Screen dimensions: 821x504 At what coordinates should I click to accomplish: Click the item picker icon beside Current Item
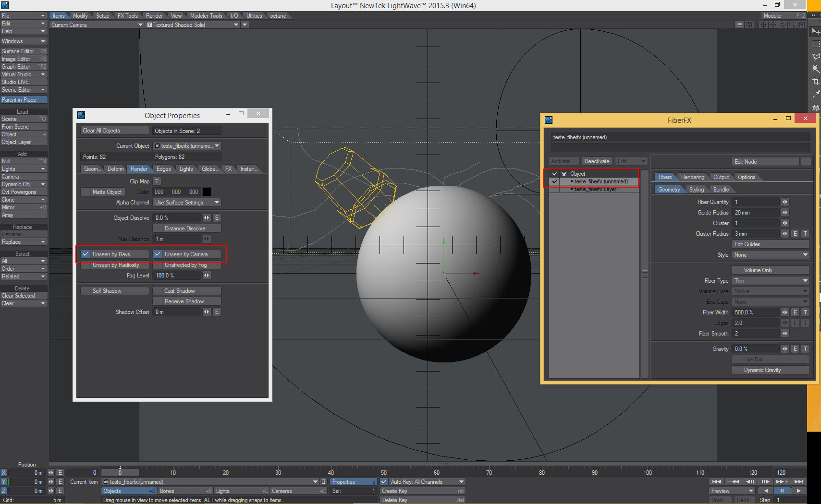click(324, 482)
